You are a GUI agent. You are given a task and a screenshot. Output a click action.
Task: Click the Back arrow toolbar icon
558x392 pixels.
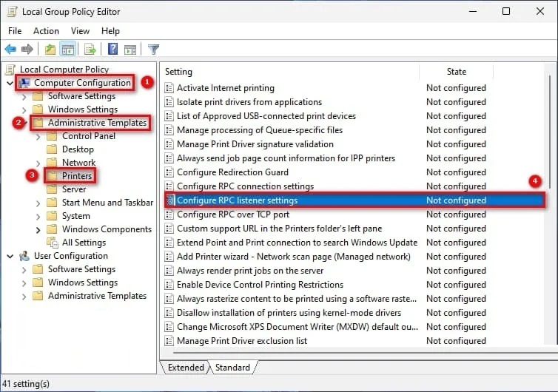10,50
